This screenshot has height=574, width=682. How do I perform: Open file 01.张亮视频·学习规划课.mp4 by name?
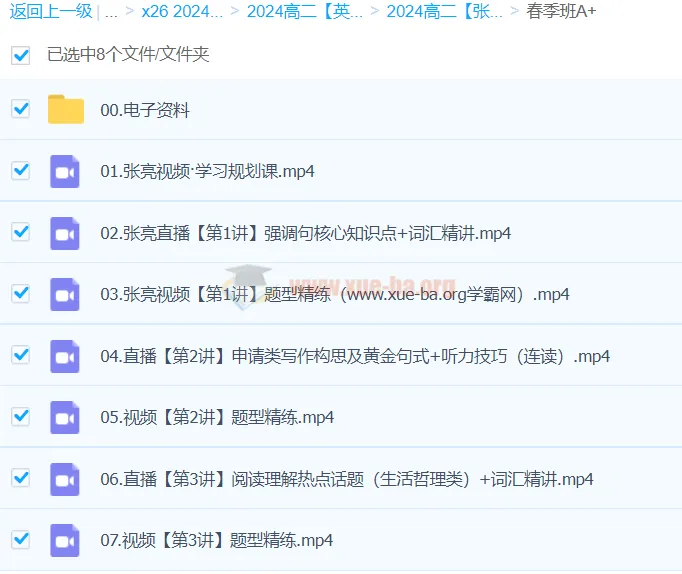[208, 171]
